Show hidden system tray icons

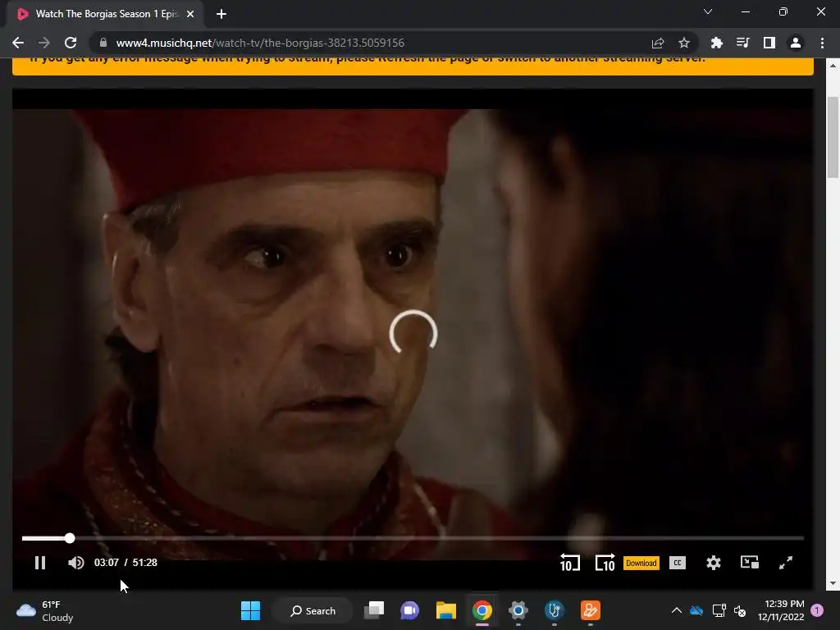coord(677,610)
